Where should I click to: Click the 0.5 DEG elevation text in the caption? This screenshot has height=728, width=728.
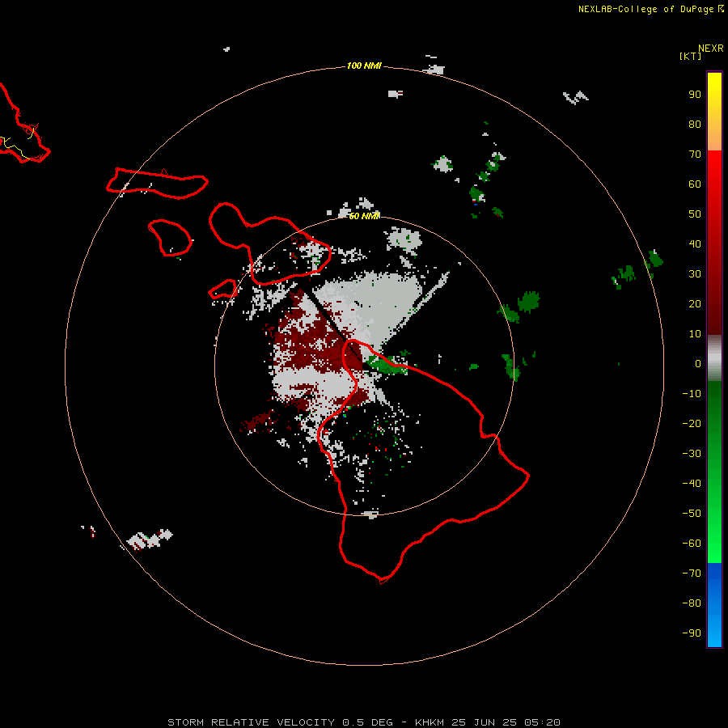tap(368, 722)
